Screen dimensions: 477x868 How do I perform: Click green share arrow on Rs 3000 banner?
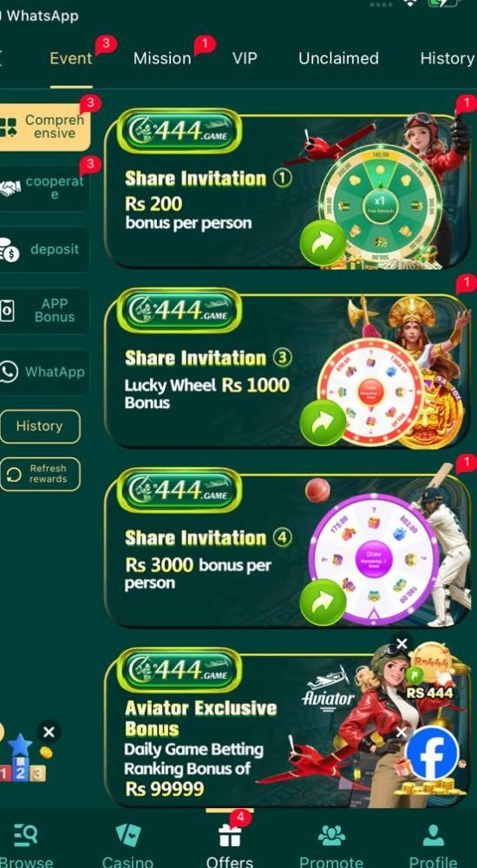(x=323, y=602)
